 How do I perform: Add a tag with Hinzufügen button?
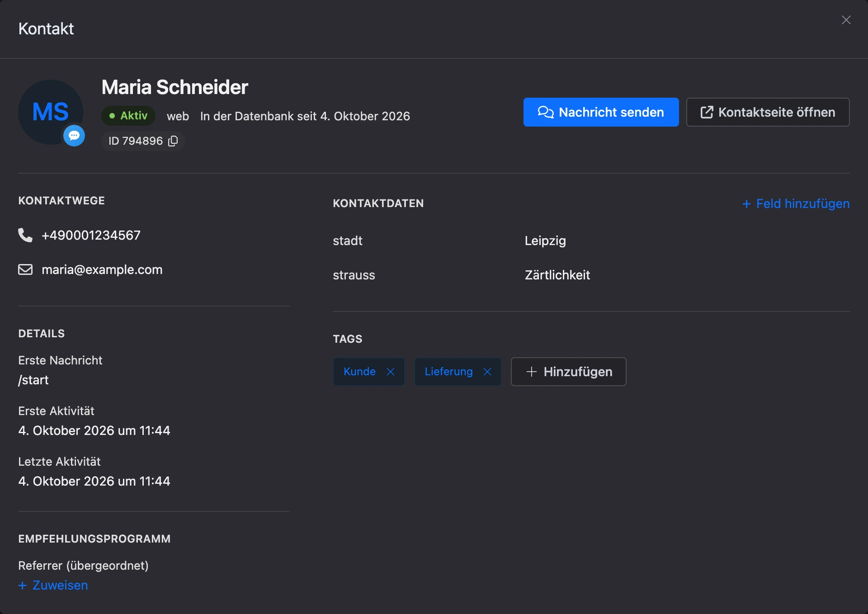coord(568,372)
